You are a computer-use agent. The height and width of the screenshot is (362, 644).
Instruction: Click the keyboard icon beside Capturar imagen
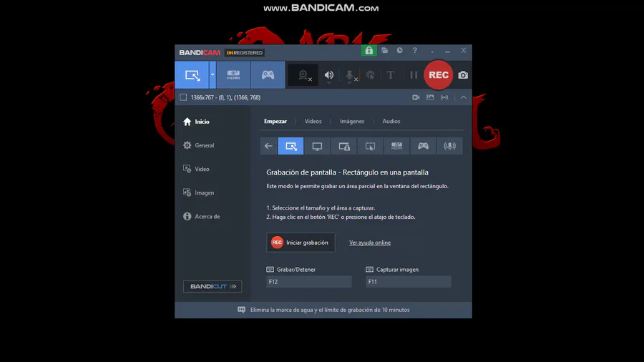click(369, 270)
